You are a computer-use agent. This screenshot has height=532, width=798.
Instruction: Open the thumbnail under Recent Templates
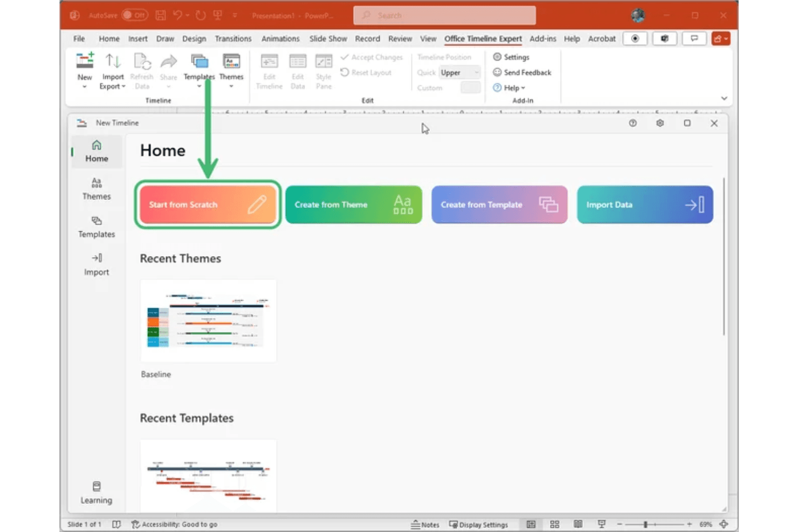[x=208, y=475]
